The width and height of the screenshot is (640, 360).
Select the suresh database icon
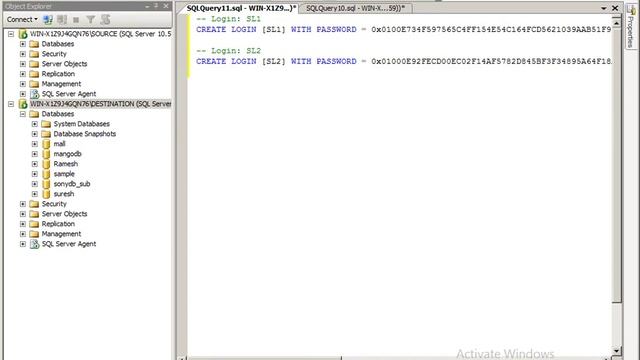click(47, 194)
